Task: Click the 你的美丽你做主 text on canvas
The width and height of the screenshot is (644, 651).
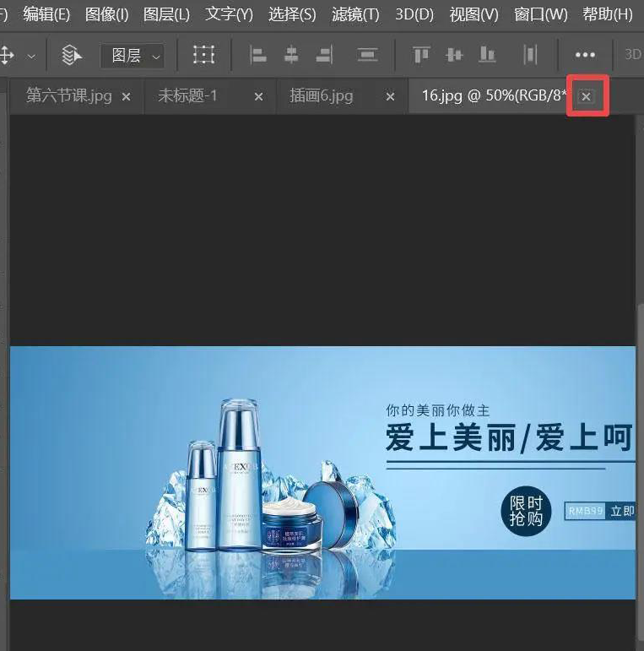Action: point(438,410)
